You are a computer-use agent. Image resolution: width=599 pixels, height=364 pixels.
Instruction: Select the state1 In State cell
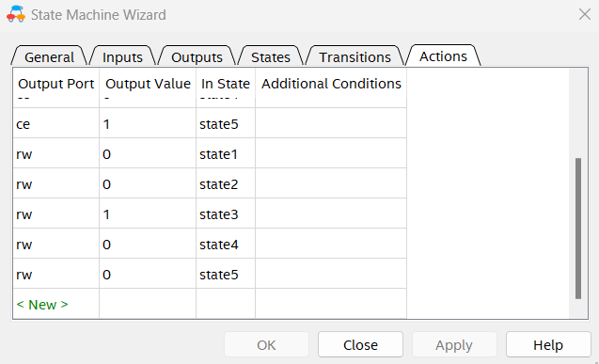(x=226, y=154)
